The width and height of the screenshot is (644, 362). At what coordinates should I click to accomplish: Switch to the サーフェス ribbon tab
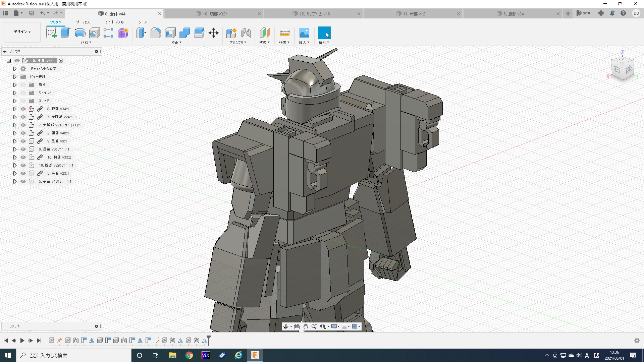pyautogui.click(x=83, y=22)
